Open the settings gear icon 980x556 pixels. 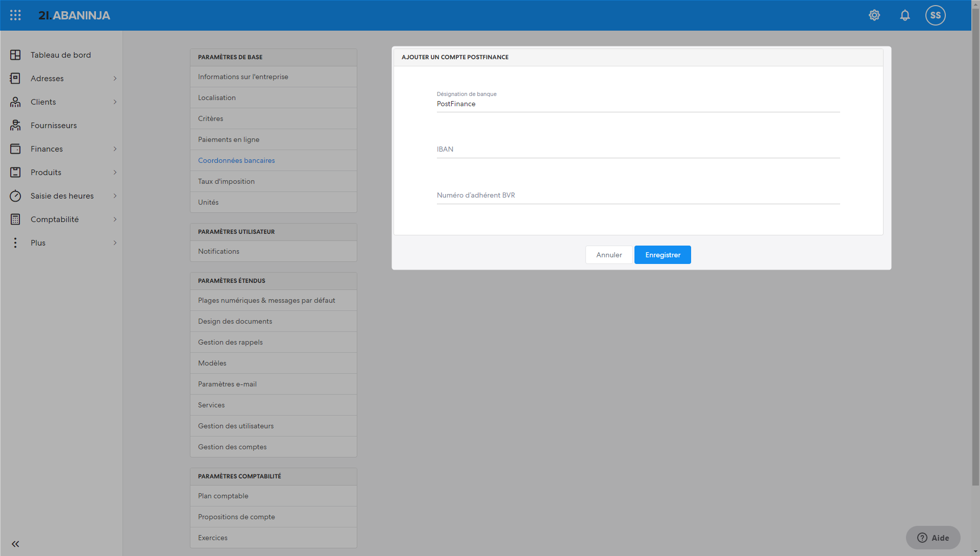point(874,15)
